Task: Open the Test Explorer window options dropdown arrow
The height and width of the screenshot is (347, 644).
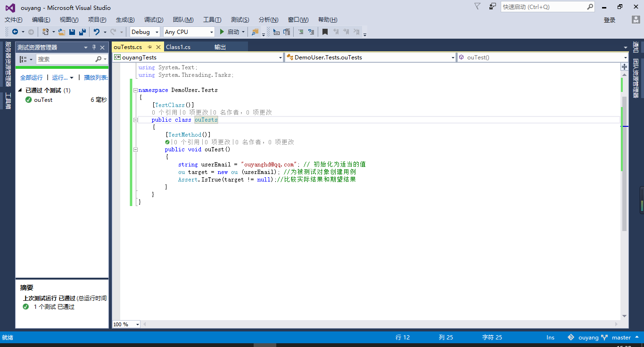Action: (x=86, y=48)
